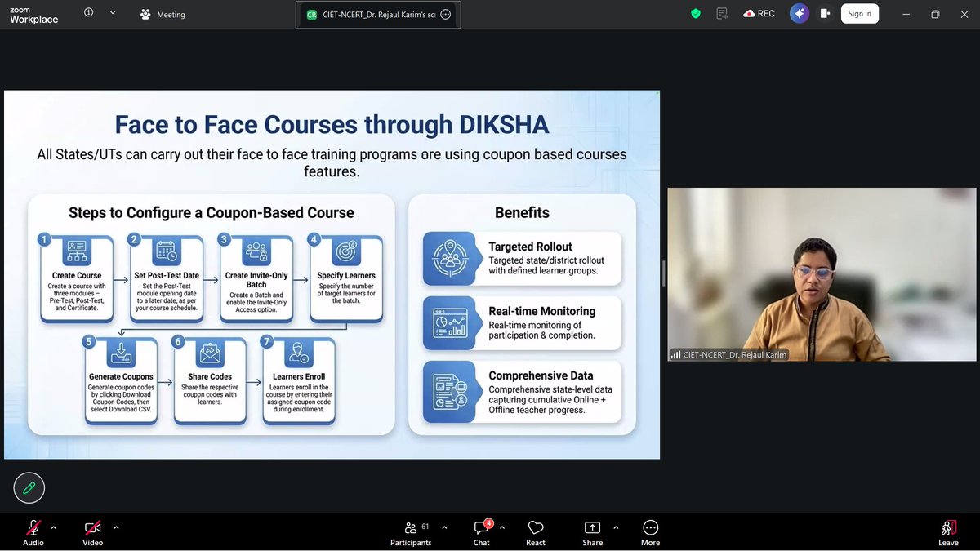Screen dimensions: 980x551
Task: Select Dr. Rejaul Karim's video tile
Action: pos(822,274)
